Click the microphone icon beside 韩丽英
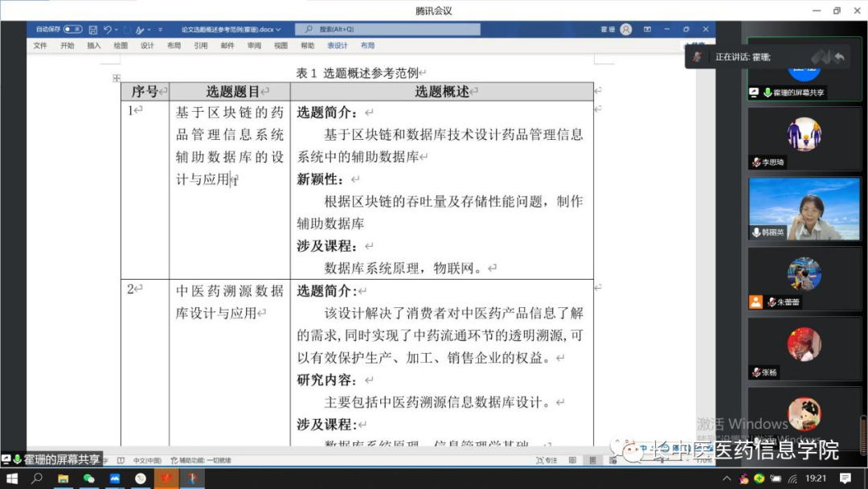Viewport: 868px width, 489px height. 756,232
